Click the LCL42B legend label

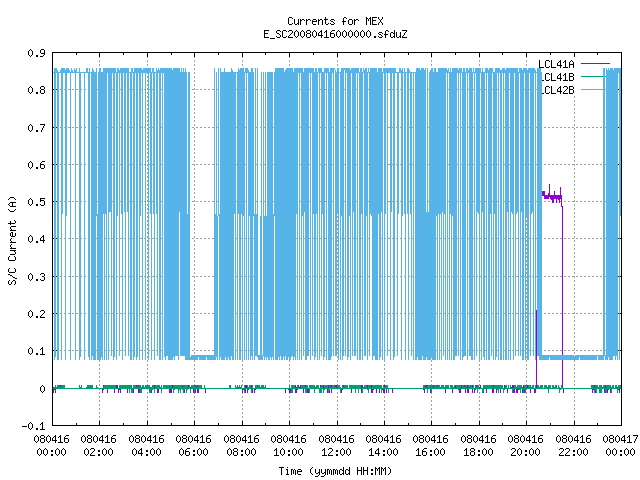(x=558, y=90)
